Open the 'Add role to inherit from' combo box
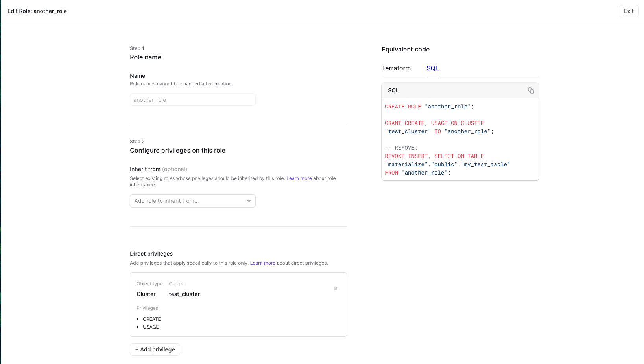The image size is (644, 364). pyautogui.click(x=189, y=201)
